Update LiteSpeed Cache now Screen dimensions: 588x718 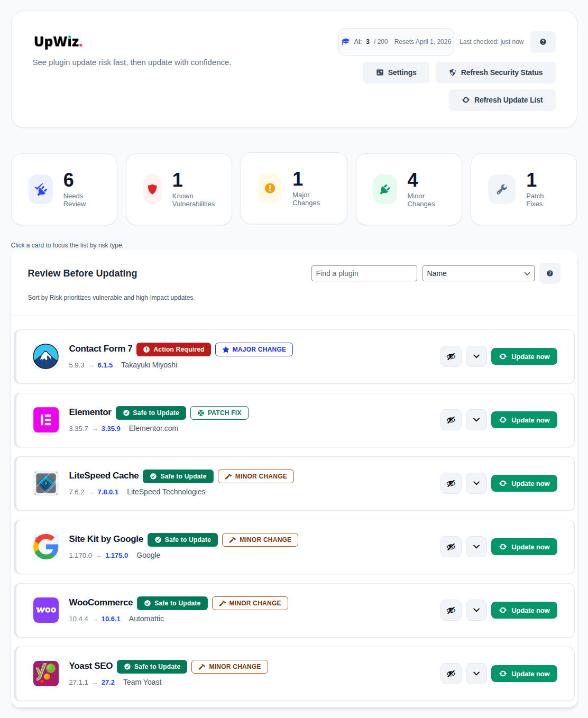[524, 483]
